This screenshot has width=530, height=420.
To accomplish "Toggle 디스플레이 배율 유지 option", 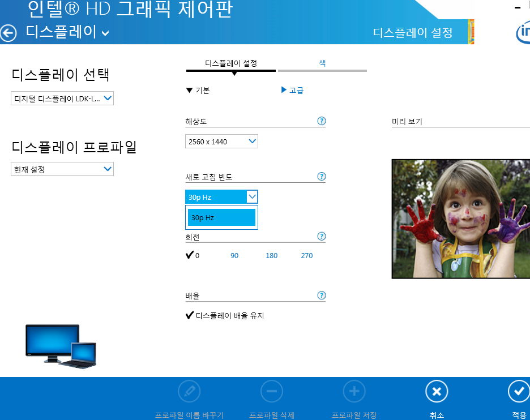I will 225,315.
